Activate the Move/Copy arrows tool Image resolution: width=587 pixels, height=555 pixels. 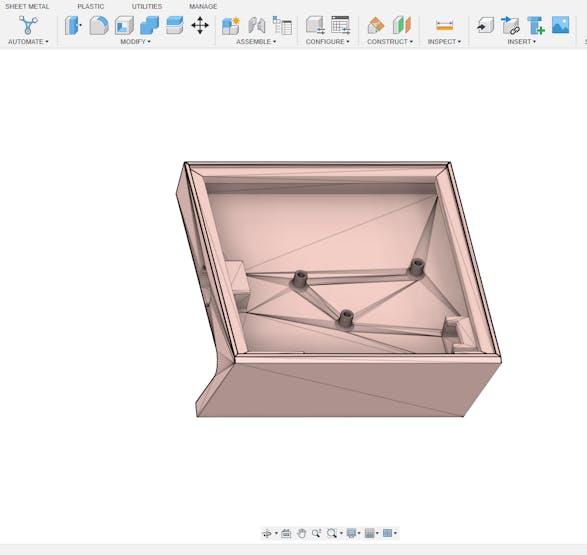point(200,25)
